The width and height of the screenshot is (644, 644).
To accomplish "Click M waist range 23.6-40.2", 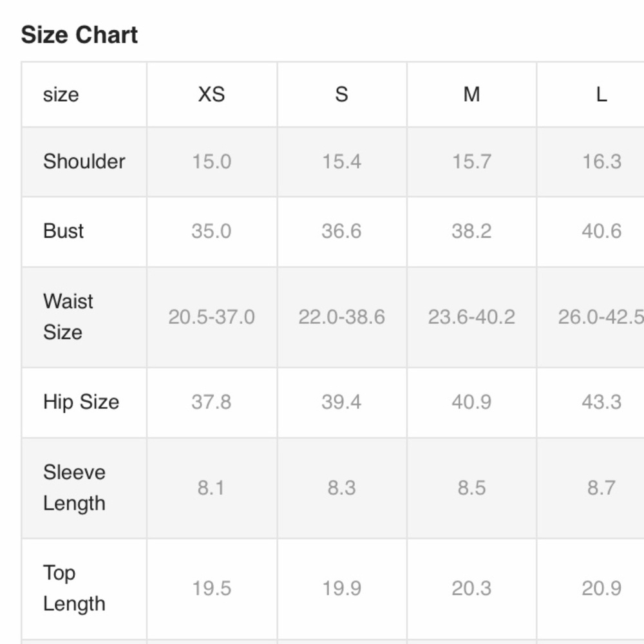I will [471, 317].
